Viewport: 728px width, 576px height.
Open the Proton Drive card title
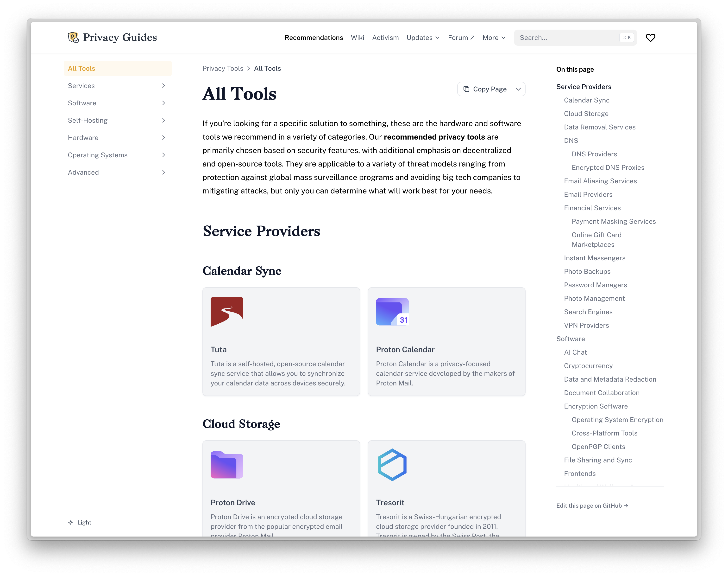pos(233,503)
